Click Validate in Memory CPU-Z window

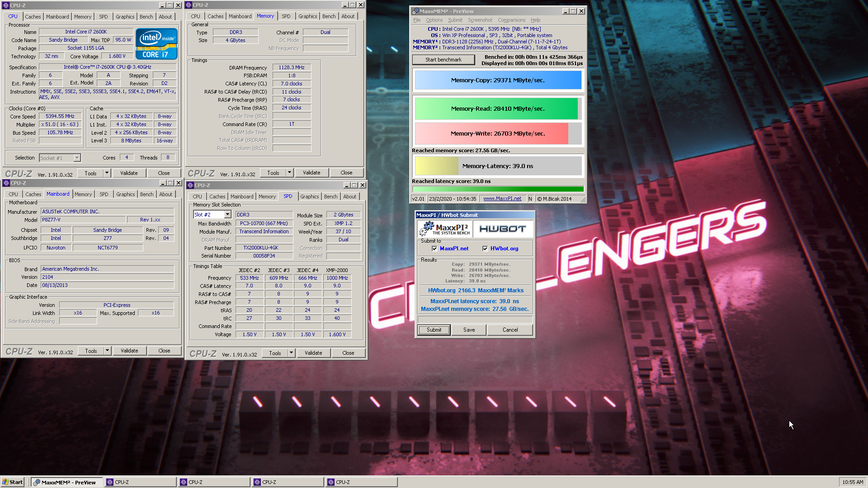(311, 173)
